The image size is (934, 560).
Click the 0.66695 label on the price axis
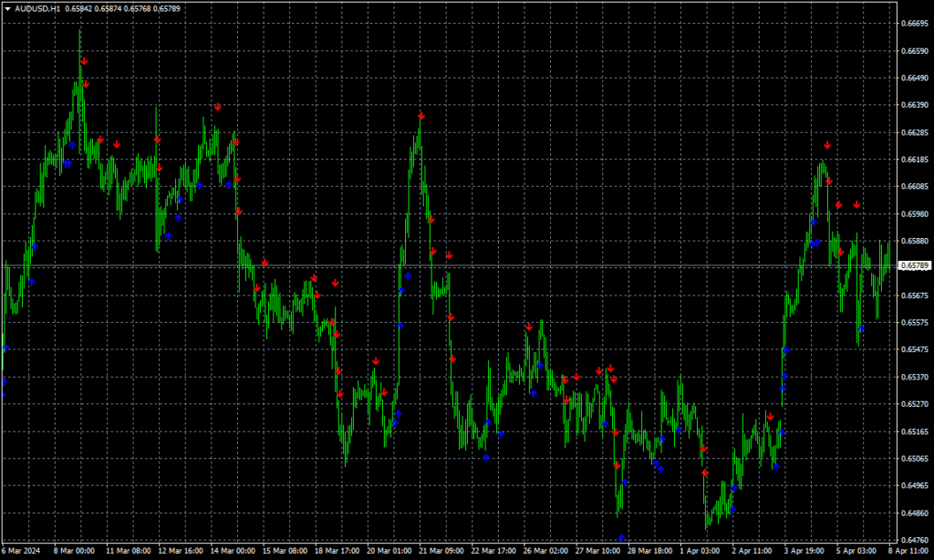click(x=914, y=24)
